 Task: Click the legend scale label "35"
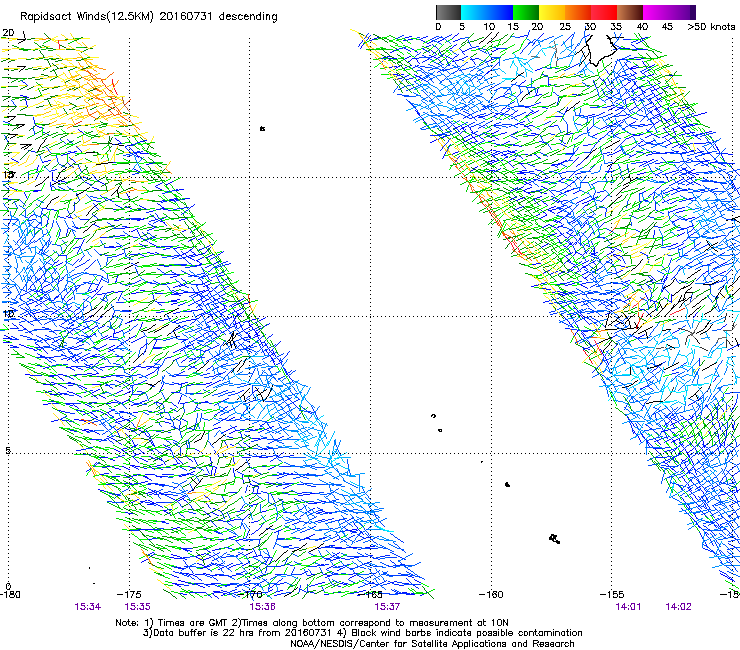tap(616, 27)
